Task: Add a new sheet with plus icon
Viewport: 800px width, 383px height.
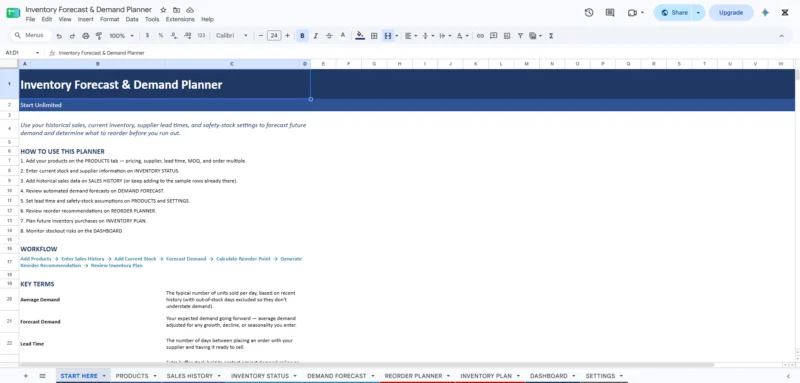Action: pos(26,376)
